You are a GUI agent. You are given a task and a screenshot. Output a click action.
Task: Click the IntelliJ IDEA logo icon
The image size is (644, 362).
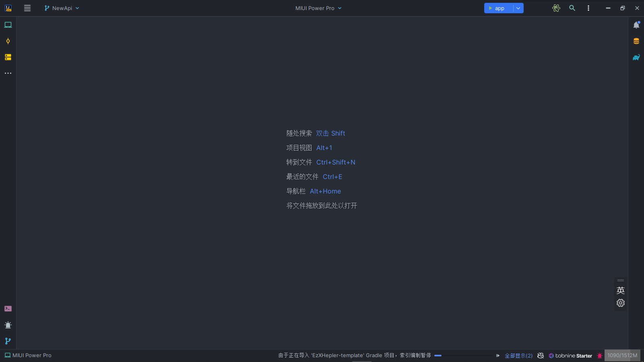click(8, 8)
